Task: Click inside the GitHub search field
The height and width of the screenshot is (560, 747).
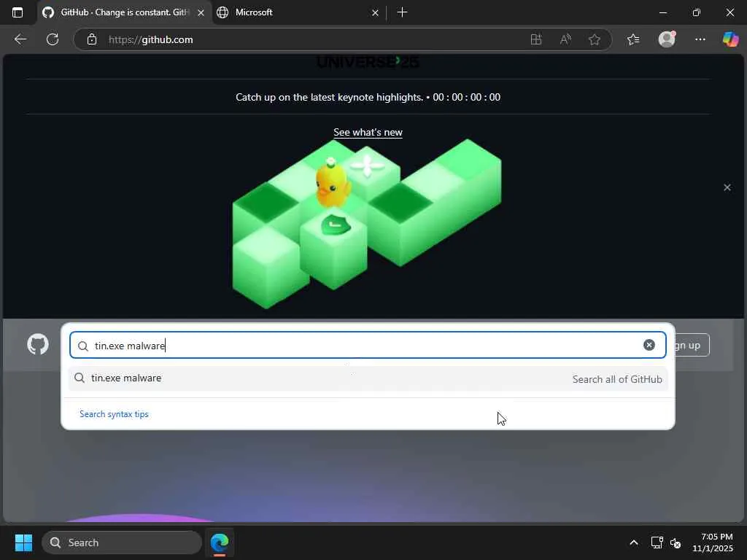Action: 368,345
